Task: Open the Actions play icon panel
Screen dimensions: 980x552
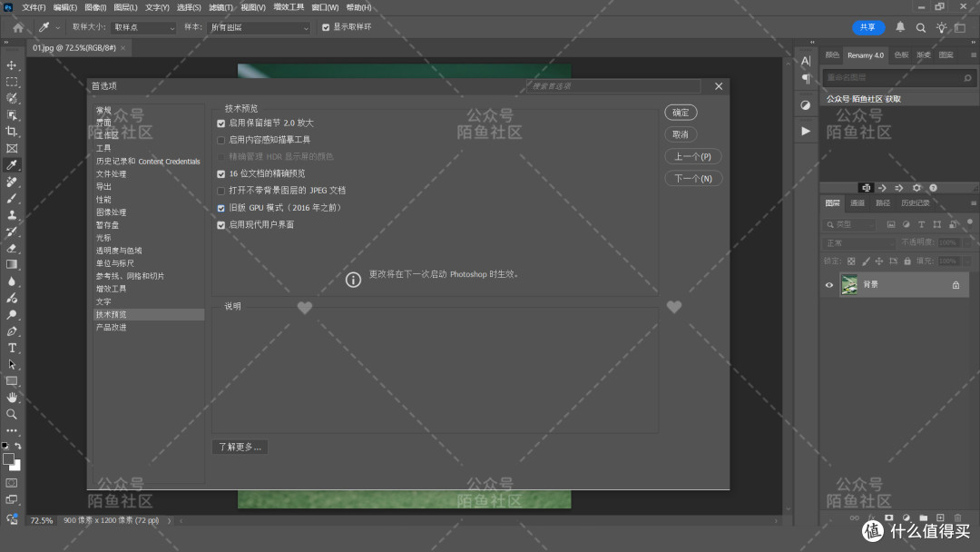Action: (806, 132)
